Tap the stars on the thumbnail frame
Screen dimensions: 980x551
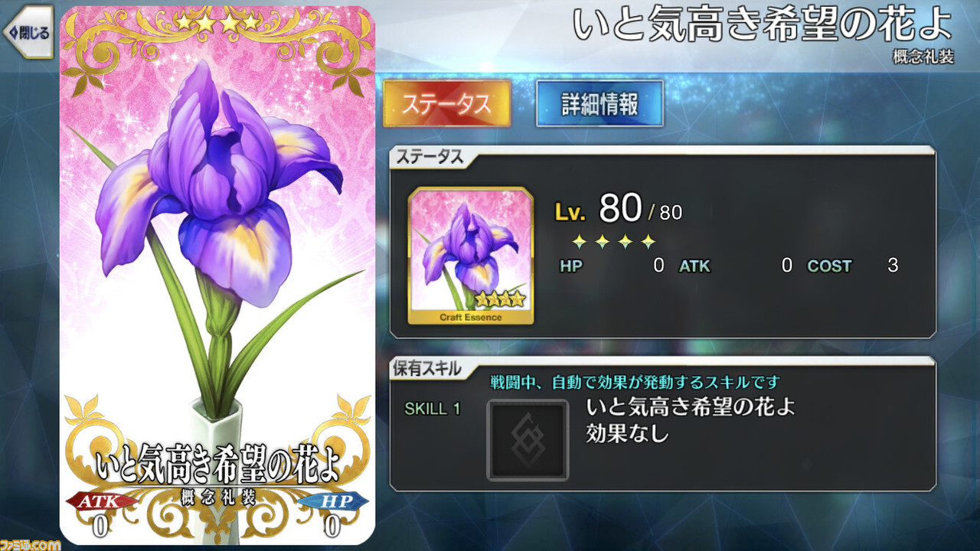(501, 299)
